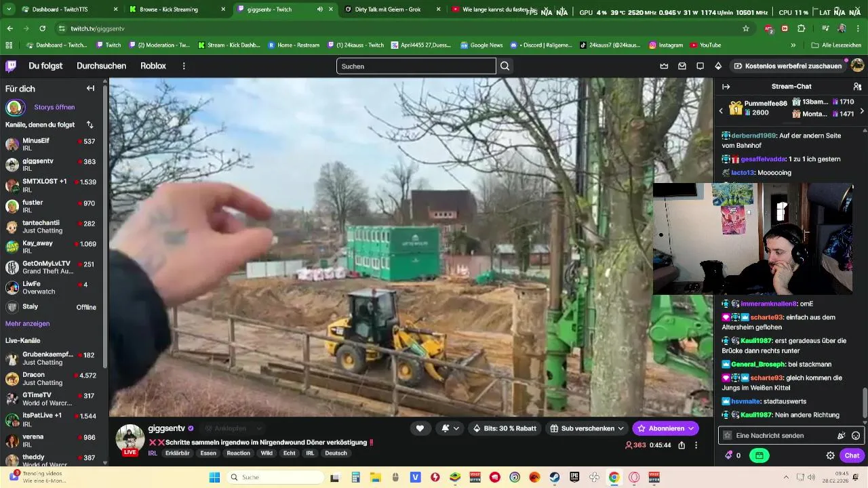
Task: Sort followed channels list
Action: [x=90, y=125]
